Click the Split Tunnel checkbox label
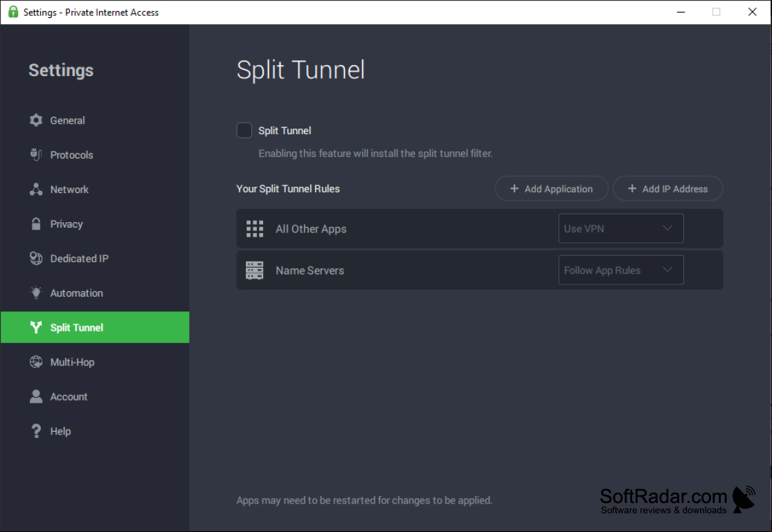The width and height of the screenshot is (772, 532). 285,131
